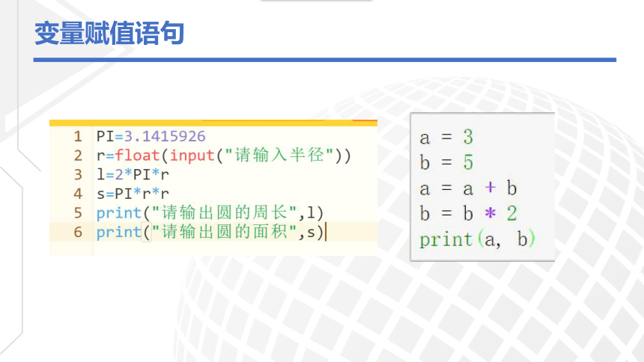Click the line a = a + b

click(468, 188)
